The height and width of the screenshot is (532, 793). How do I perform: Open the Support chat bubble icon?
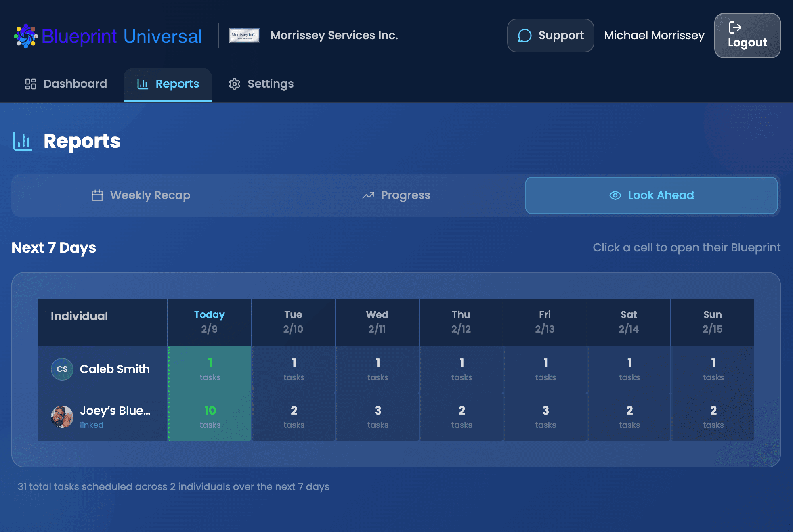[524, 36]
